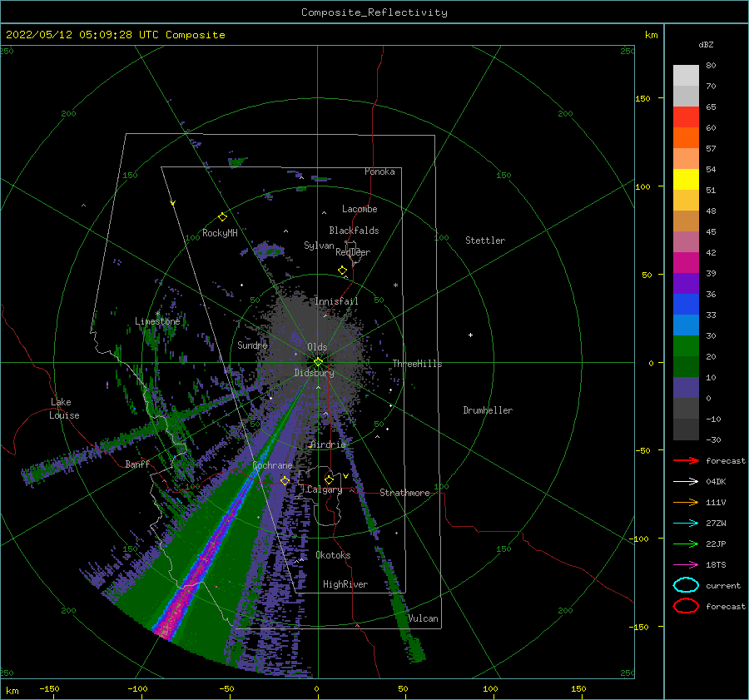The height and width of the screenshot is (700, 749).
Task: Click white plus marker north of Drumheller
Action: tap(470, 335)
